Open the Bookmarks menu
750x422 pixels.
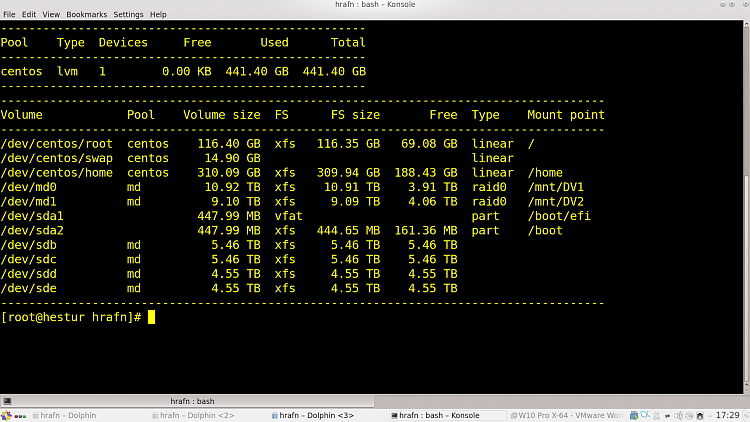[x=87, y=14]
